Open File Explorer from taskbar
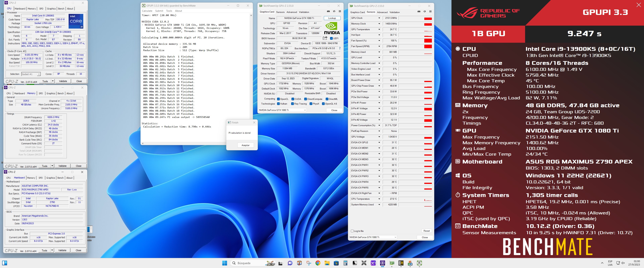Viewport: 644px width, 268px height. pyautogui.click(x=327, y=263)
